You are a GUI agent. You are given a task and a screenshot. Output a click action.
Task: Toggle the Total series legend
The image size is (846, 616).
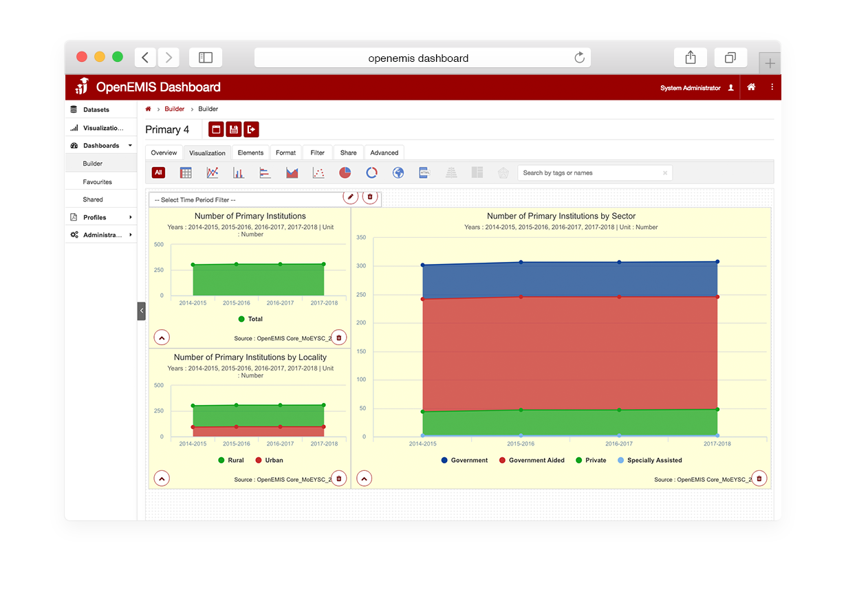(x=250, y=319)
